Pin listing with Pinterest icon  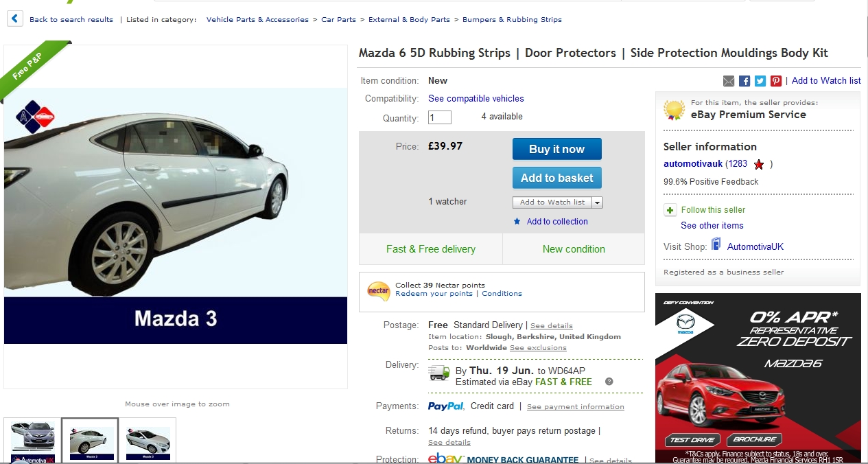776,81
